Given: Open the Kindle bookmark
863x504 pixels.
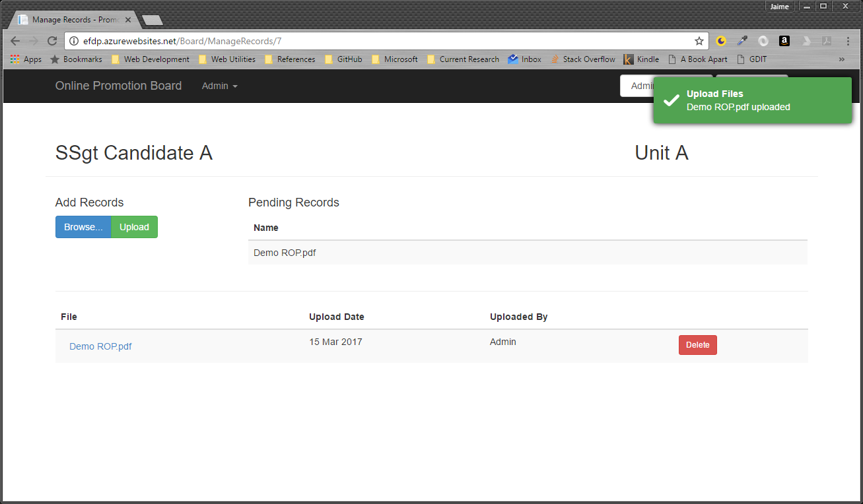Looking at the screenshot, I should click(641, 59).
